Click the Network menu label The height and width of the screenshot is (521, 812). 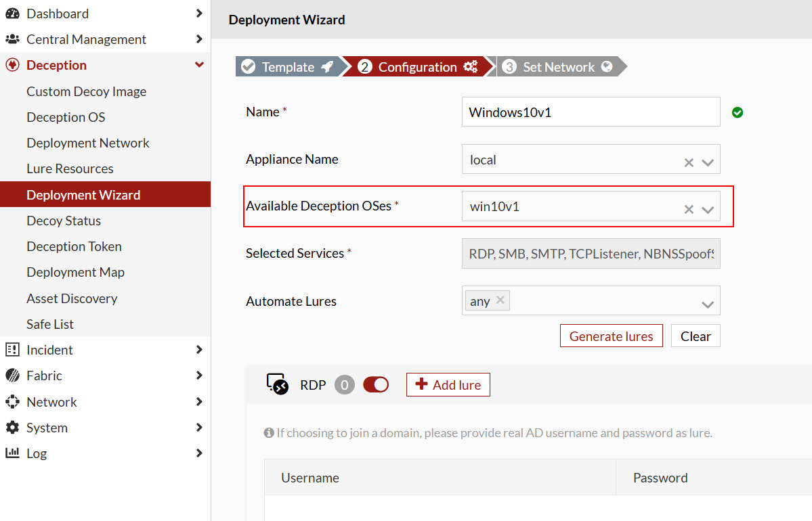pyautogui.click(x=51, y=402)
